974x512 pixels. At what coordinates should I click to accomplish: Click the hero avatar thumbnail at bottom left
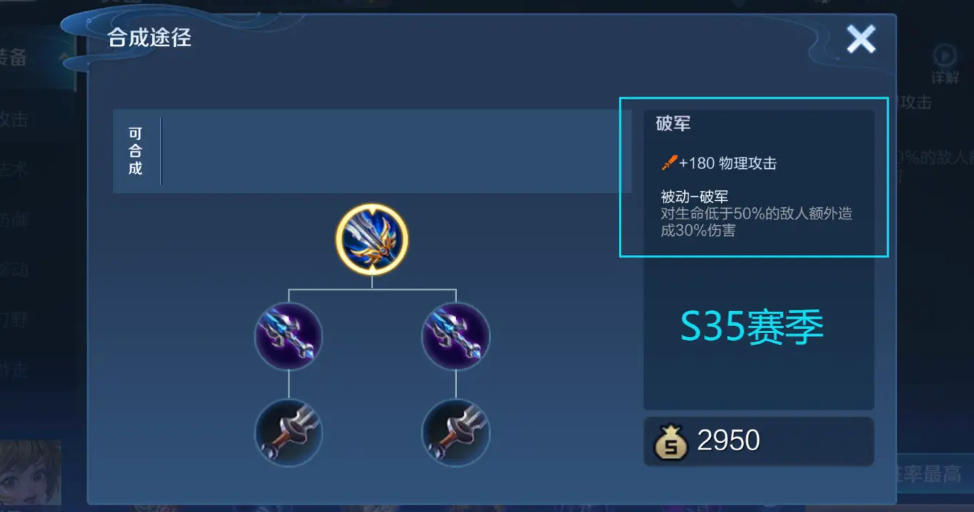click(30, 472)
